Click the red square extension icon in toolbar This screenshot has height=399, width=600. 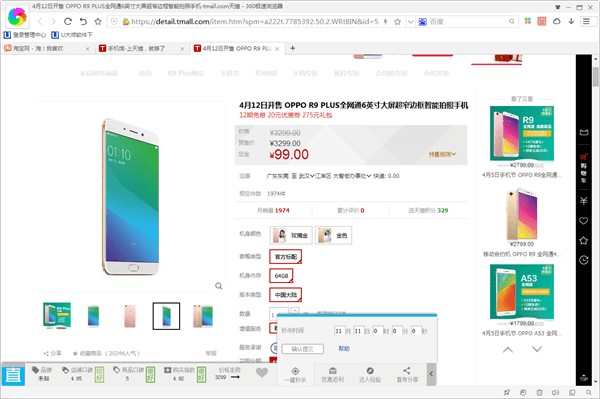(x=541, y=21)
